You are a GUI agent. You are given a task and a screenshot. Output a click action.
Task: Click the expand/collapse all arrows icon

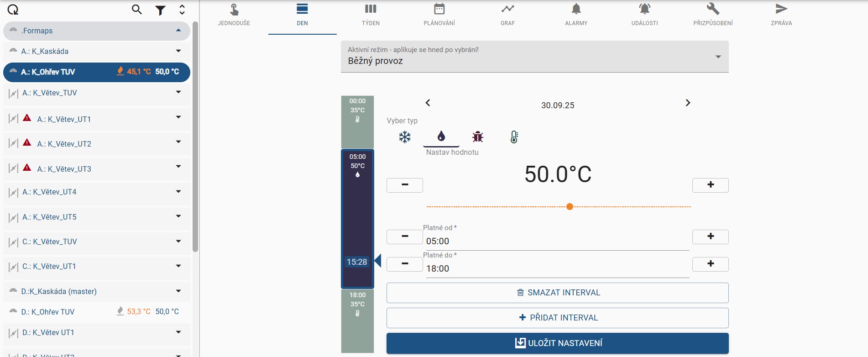click(x=182, y=10)
